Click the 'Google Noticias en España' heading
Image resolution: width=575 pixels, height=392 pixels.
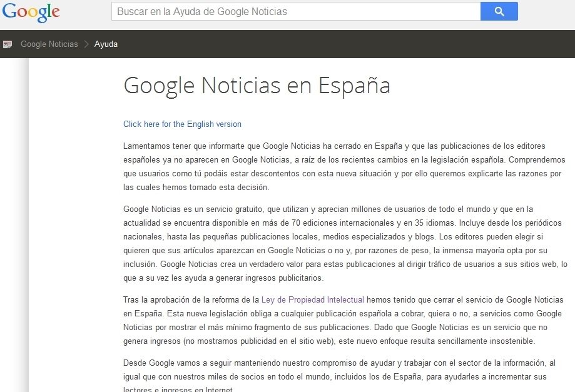[257, 86]
